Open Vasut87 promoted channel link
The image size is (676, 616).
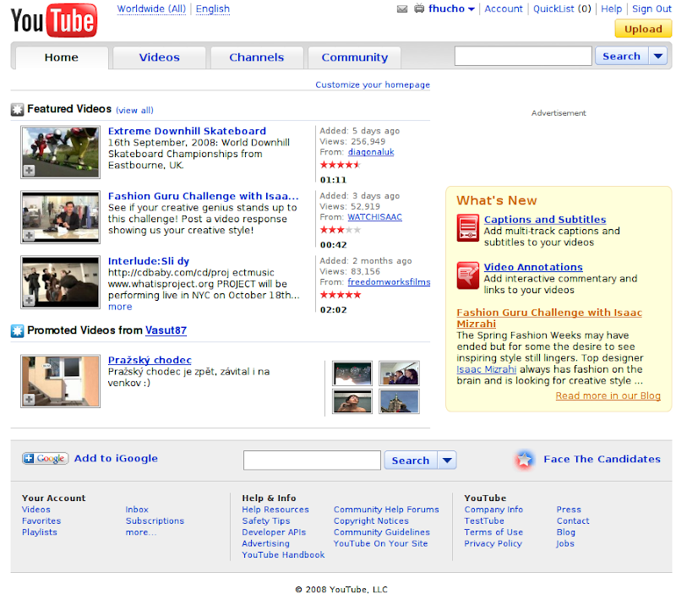pos(166,330)
